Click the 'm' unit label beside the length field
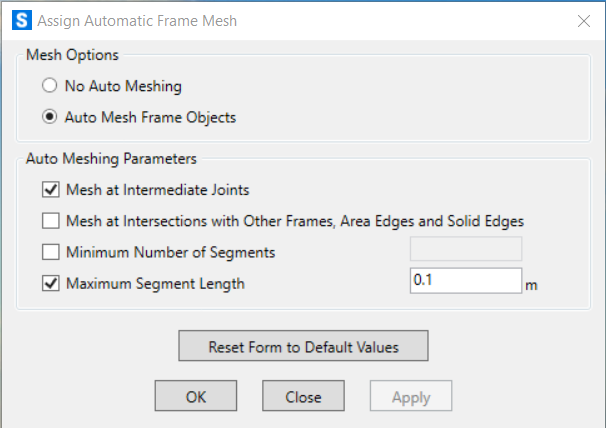This screenshot has width=606, height=428. (x=531, y=285)
